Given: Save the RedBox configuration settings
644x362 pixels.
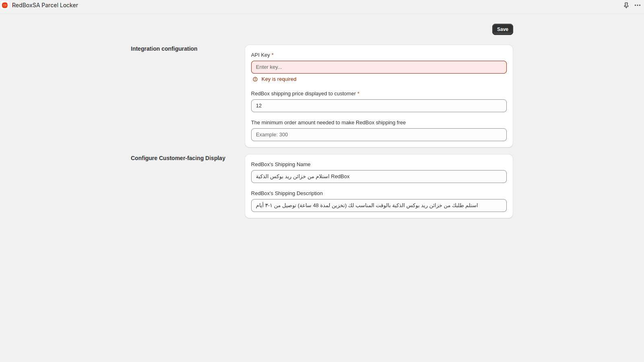Looking at the screenshot, I should coord(502,29).
